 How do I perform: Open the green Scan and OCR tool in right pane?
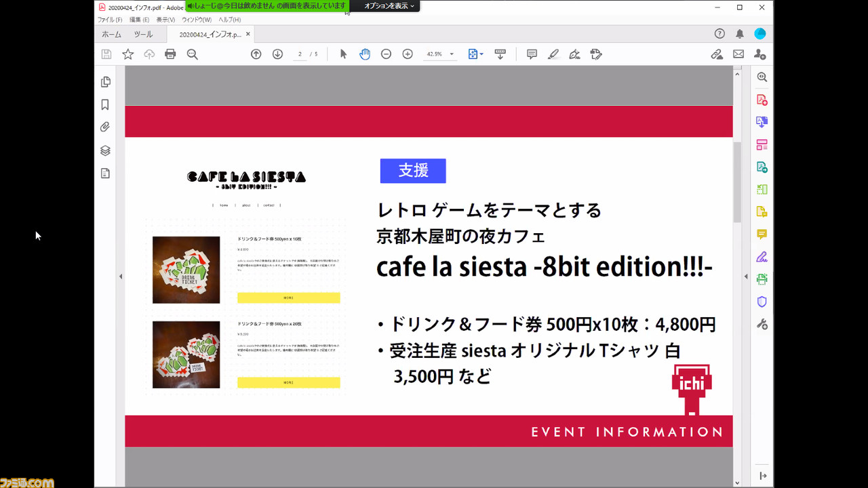[762, 279]
